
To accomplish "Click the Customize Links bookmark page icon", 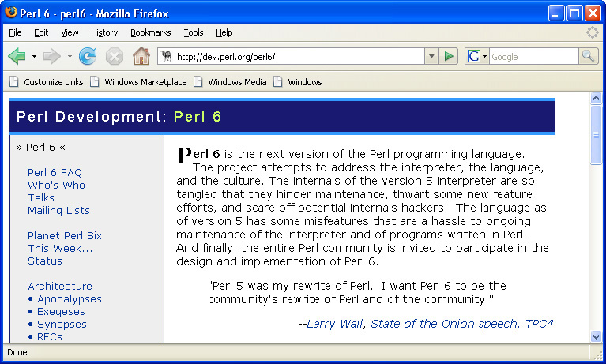I will [x=14, y=82].
